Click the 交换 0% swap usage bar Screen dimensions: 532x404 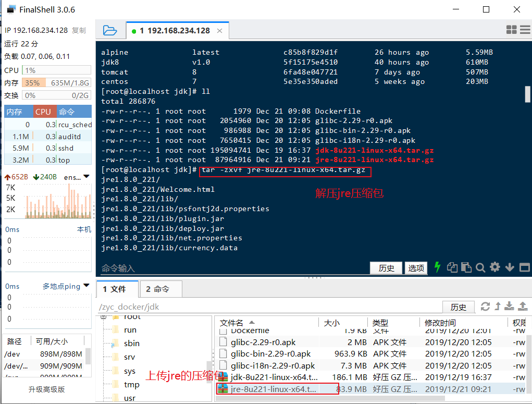(56, 95)
